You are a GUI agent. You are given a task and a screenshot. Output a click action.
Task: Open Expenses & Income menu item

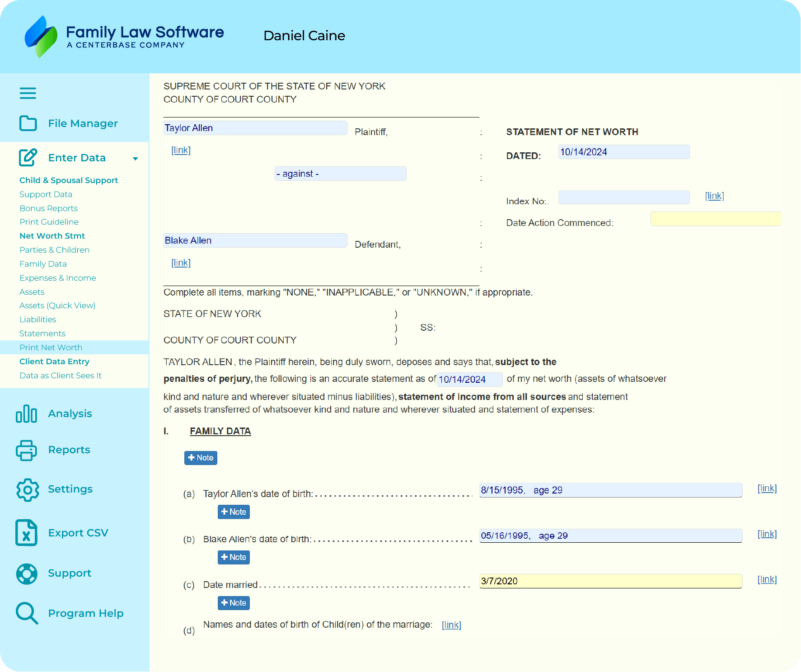click(57, 278)
